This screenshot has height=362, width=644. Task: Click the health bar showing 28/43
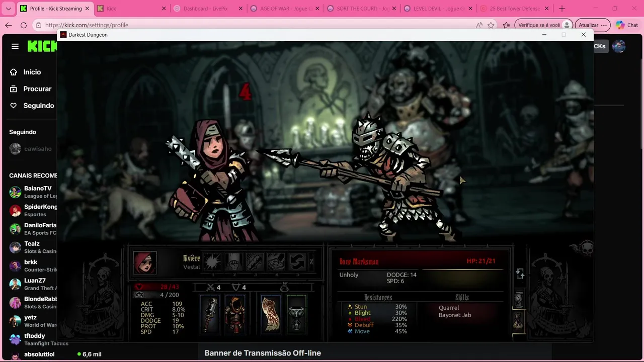(x=157, y=287)
